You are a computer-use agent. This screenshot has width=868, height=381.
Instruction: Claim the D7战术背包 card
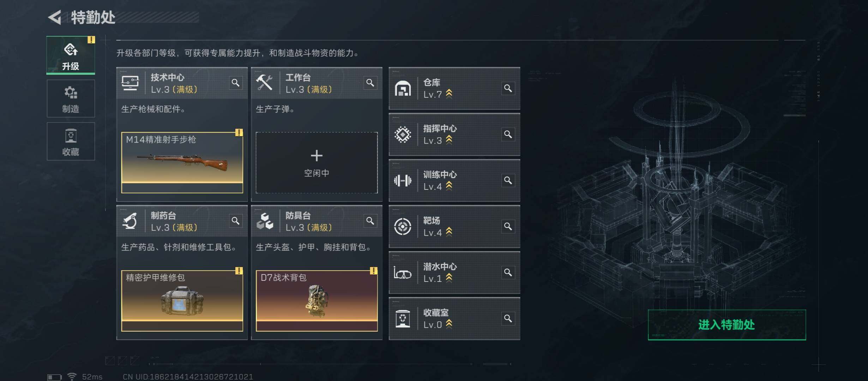click(317, 301)
